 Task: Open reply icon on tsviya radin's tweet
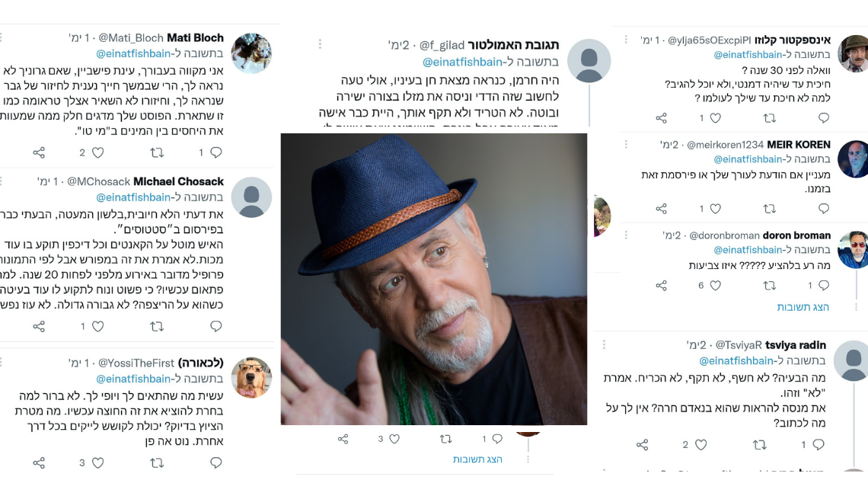(x=819, y=444)
